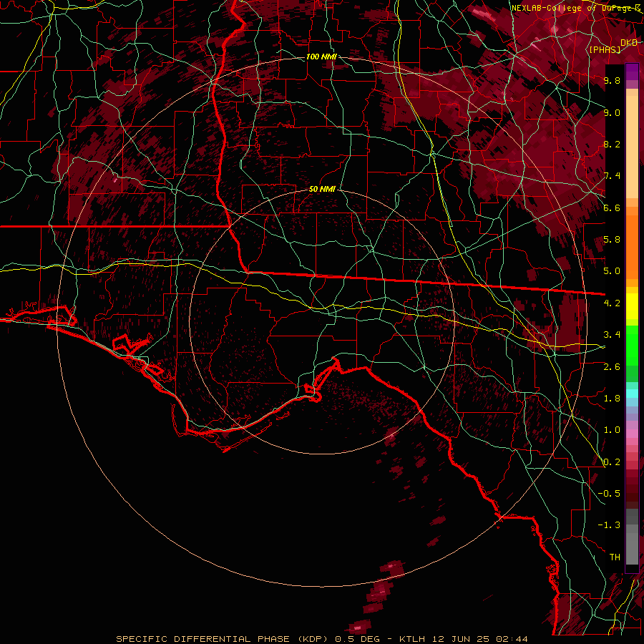Click the 4.2 scale value

coord(612,303)
